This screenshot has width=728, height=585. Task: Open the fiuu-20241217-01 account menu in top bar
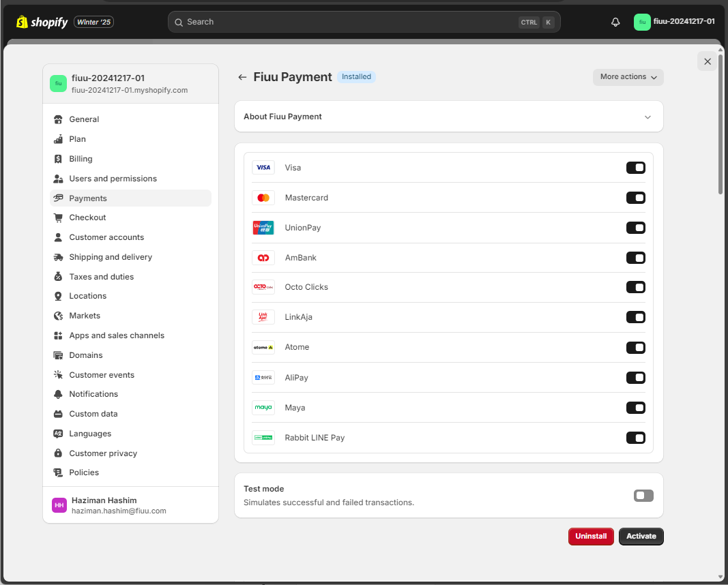[x=674, y=22]
